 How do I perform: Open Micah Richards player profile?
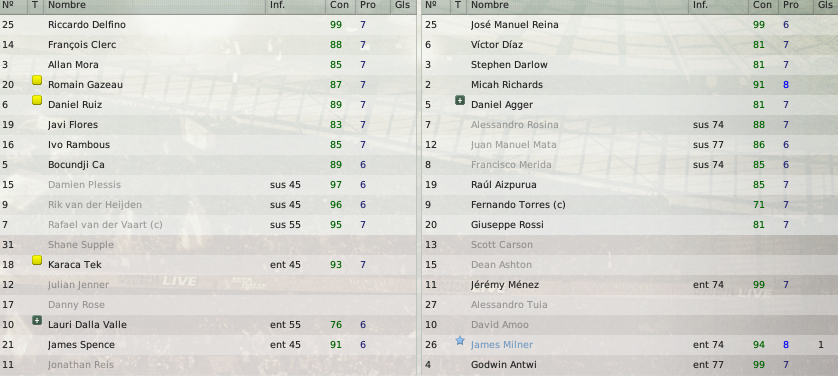pyautogui.click(x=507, y=84)
